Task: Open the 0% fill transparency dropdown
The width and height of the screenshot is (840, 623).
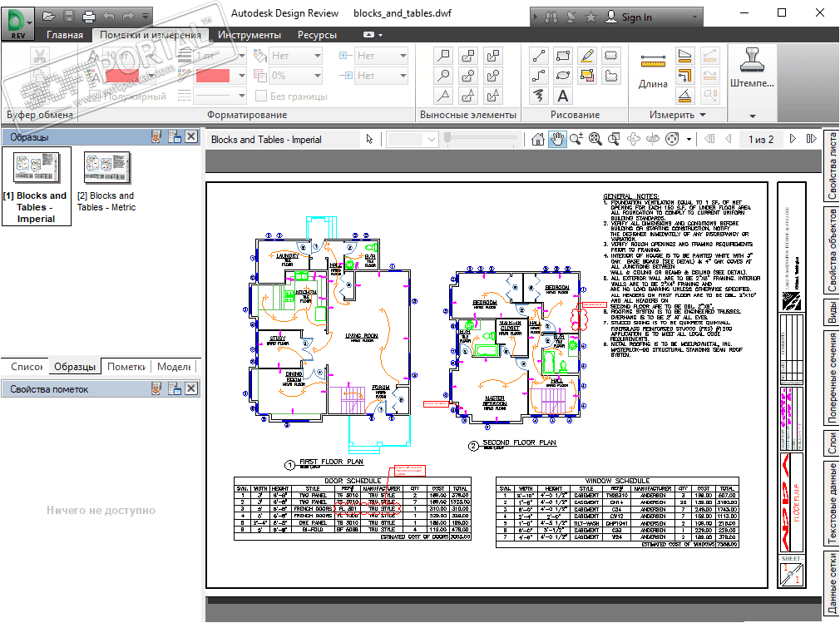Action: [317, 76]
